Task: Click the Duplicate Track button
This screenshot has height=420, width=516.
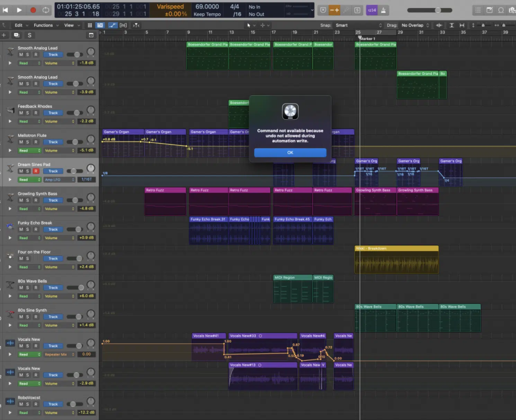Action: pyautogui.click(x=16, y=35)
